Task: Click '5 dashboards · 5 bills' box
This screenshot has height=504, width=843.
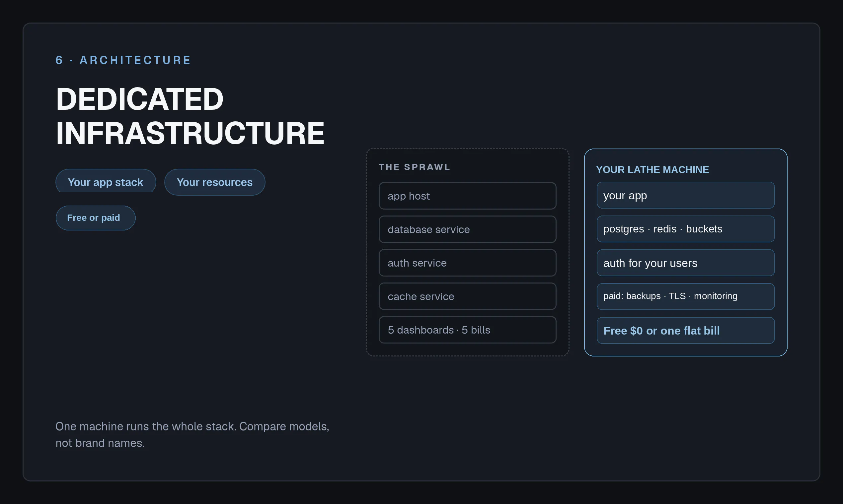Action: tap(467, 330)
